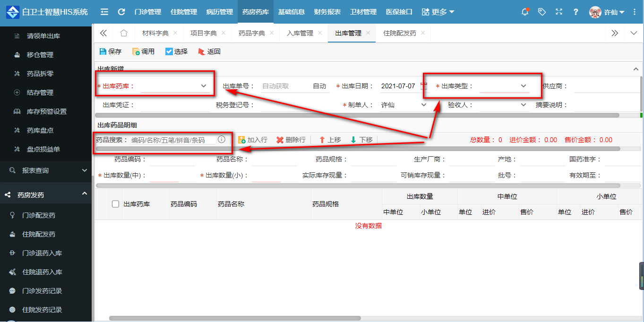Open the tab list chevron dropdown
Viewport: 644px width, 322px height.
tap(634, 33)
